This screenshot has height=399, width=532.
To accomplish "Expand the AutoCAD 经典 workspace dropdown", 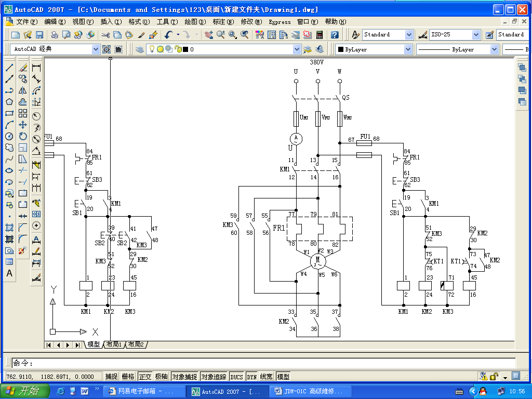I will (x=96, y=49).
